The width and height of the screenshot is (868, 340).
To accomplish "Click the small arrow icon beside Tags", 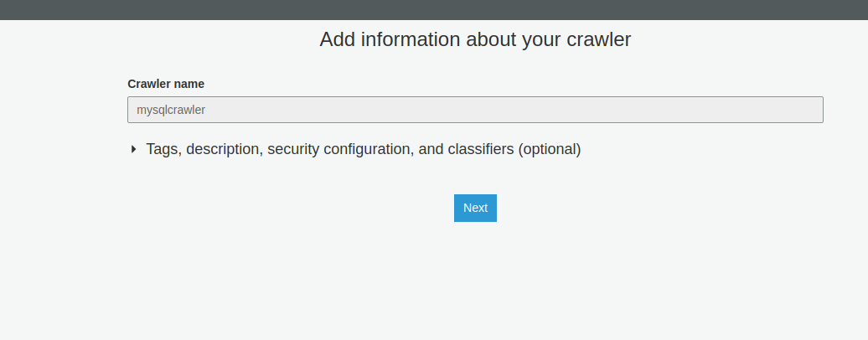I will pyautogui.click(x=133, y=149).
